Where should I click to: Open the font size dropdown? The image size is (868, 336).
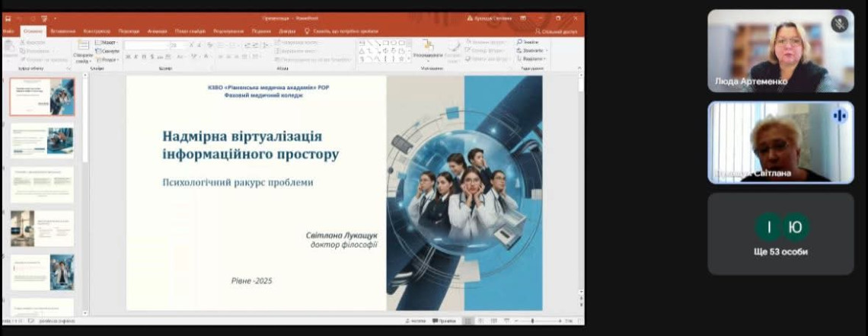(183, 46)
